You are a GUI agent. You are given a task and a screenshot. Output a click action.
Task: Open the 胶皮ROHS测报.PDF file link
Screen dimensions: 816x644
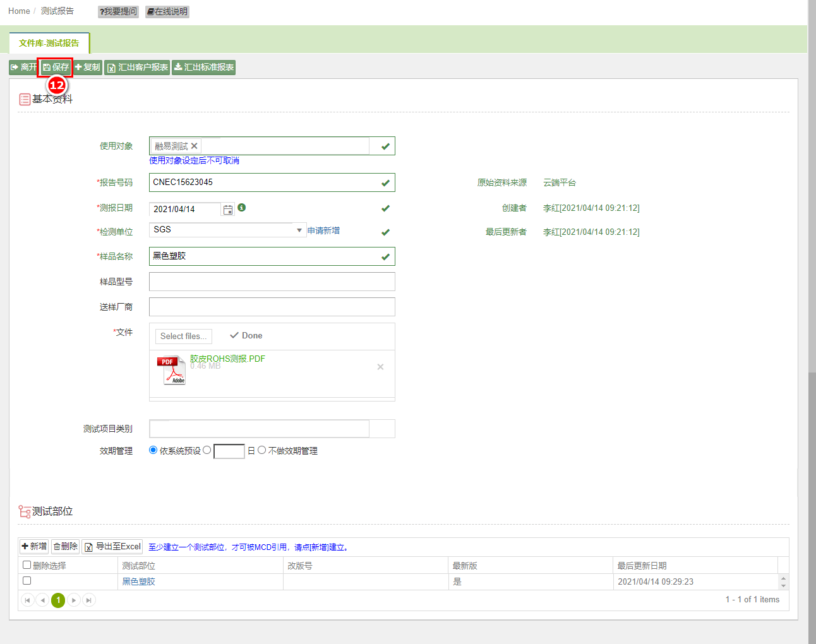pos(227,359)
